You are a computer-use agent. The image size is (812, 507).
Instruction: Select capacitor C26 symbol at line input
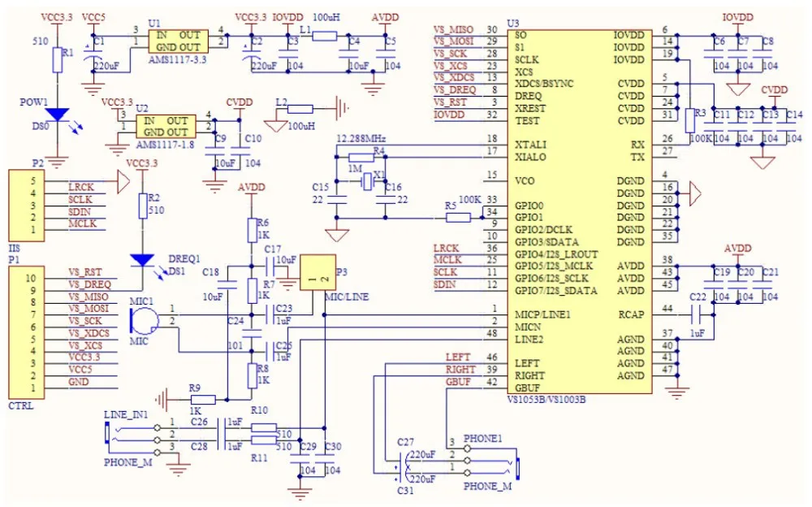[222, 428]
